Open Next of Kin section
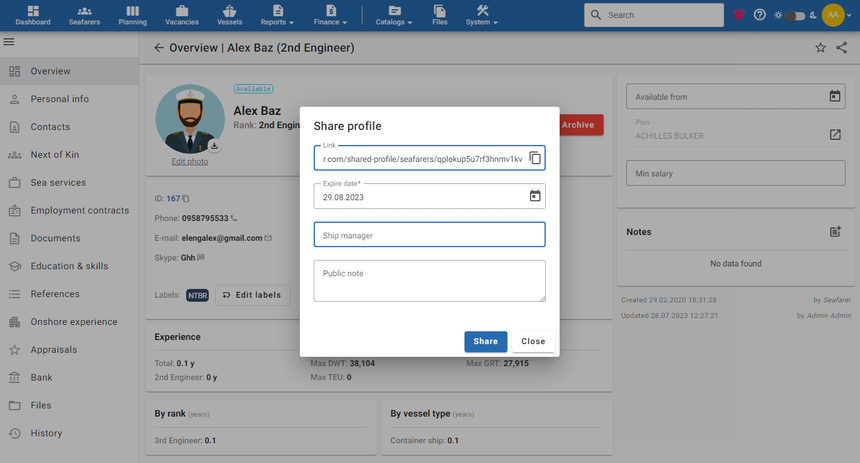This screenshot has width=860, height=463. (x=69, y=155)
